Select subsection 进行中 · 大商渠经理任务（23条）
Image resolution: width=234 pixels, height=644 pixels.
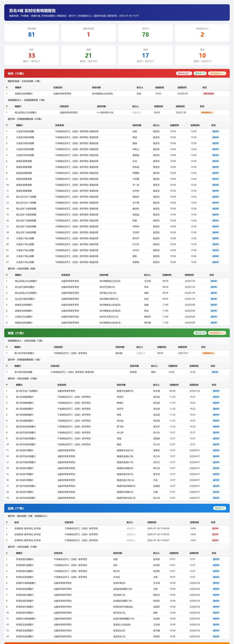(x=25, y=119)
